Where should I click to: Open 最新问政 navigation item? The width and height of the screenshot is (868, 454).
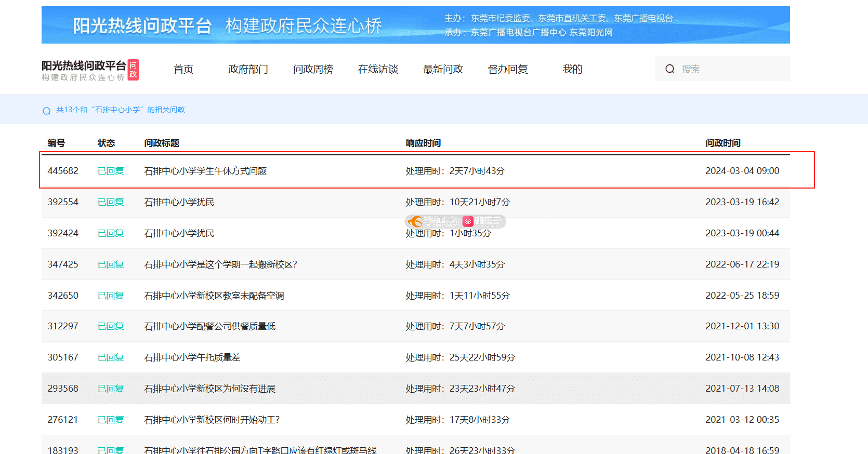pyautogui.click(x=443, y=69)
